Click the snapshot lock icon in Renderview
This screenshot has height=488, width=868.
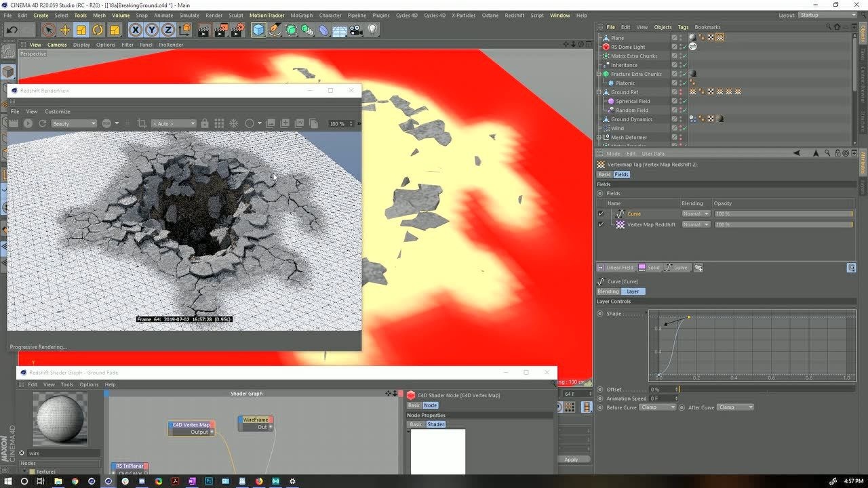click(x=205, y=123)
